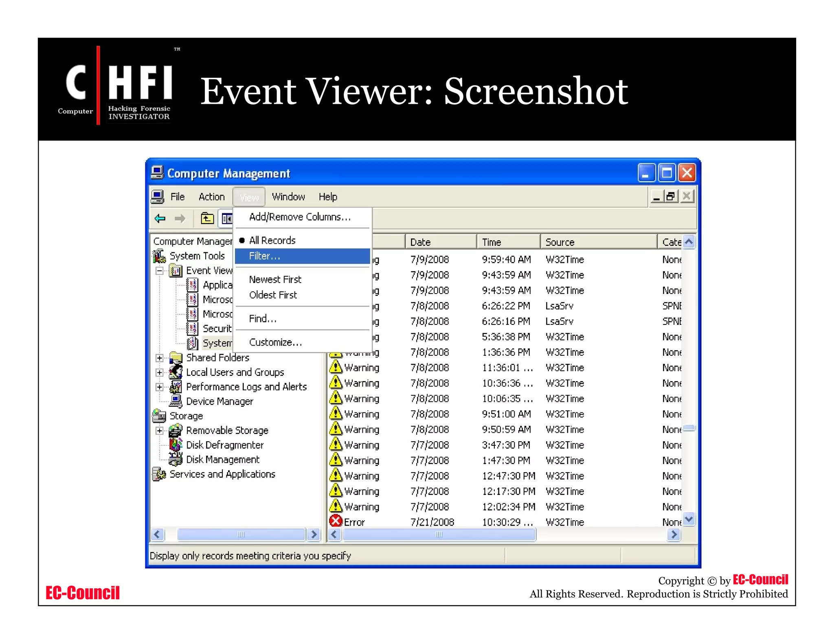The height and width of the screenshot is (644, 834).
Task: Click the Show/Hide Console Tree icon
Action: (226, 219)
